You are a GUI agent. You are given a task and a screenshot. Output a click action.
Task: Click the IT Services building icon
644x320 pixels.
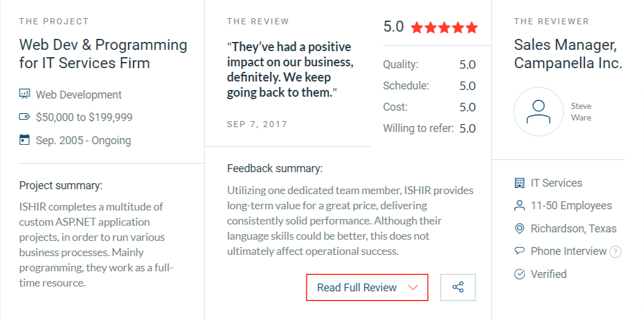pyautogui.click(x=520, y=183)
